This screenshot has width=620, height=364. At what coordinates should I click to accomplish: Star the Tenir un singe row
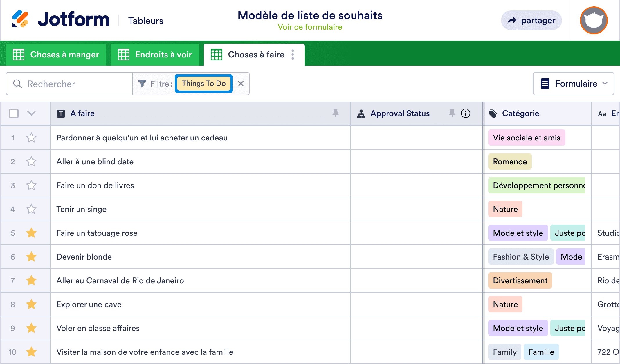point(31,209)
